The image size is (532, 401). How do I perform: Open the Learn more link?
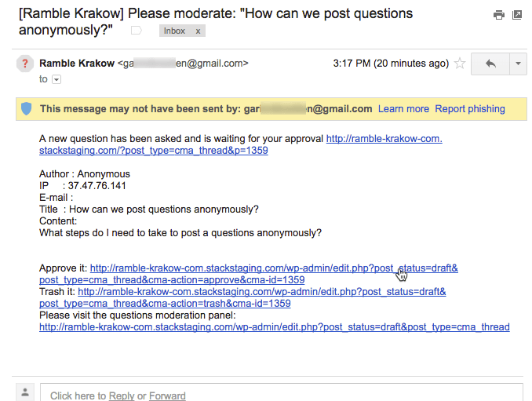(x=403, y=109)
